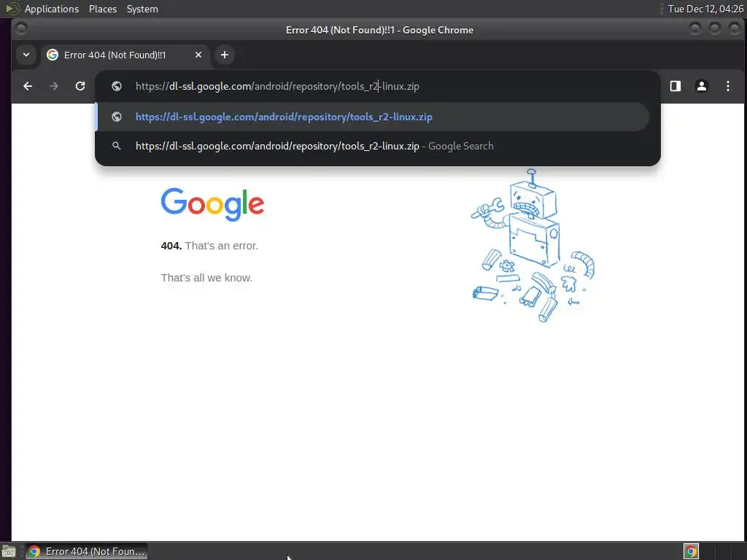This screenshot has height=560, width=747.
Task: Choose the highlighted tools_r2-linux.zip URL suggestion
Action: [x=372, y=117]
